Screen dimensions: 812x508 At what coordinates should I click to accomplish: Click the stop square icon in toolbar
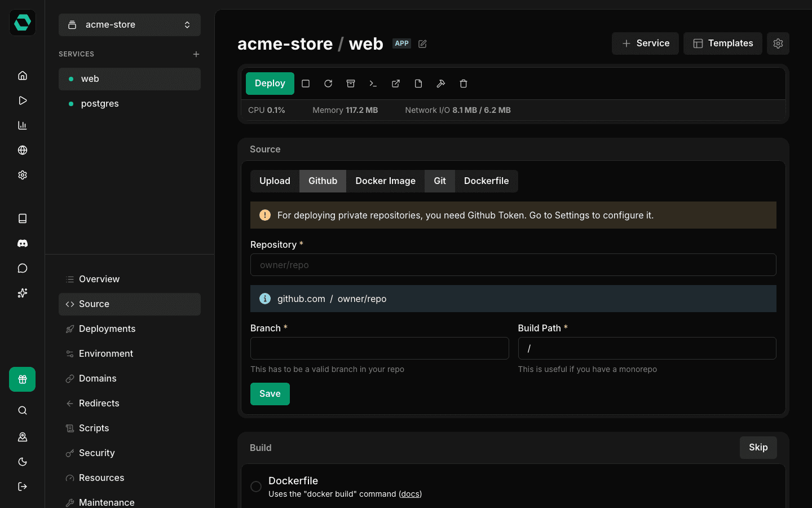pos(306,84)
